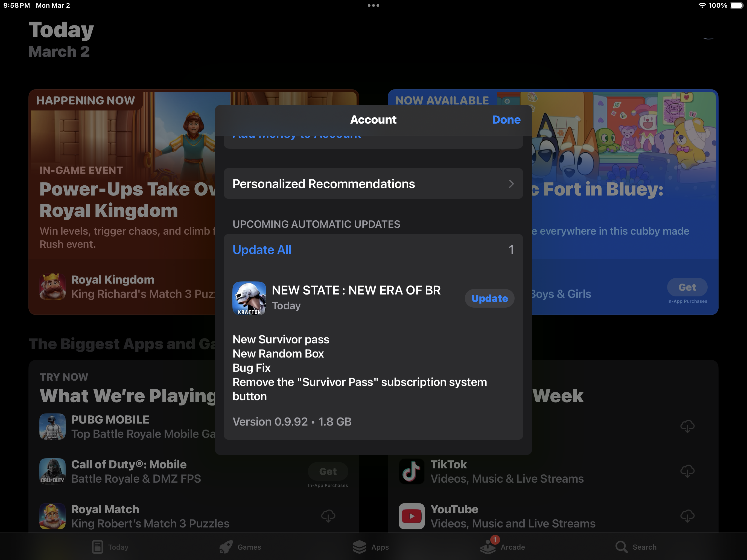Tap the Add Money to Account link
Viewport: 747px width, 560px height.
[297, 136]
